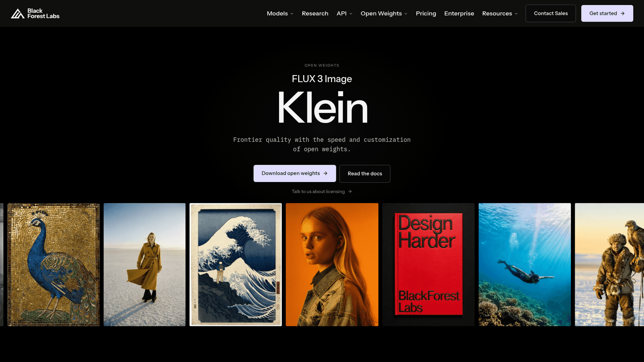Open the underwater diver reef image
Image resolution: width=644 pixels, height=362 pixels.
524,265
